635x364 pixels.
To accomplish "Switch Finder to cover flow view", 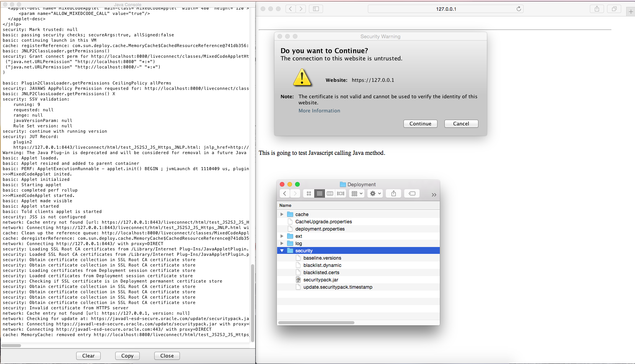I will (341, 193).
